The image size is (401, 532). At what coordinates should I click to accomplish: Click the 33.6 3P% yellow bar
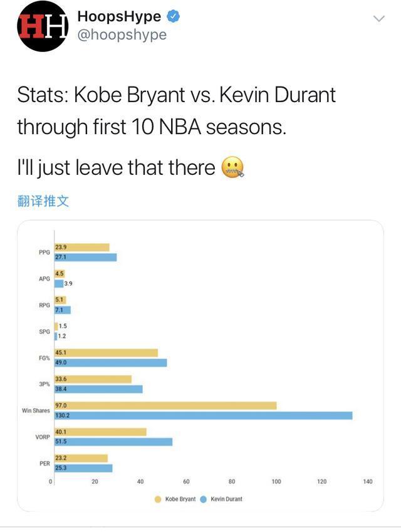tap(93, 379)
